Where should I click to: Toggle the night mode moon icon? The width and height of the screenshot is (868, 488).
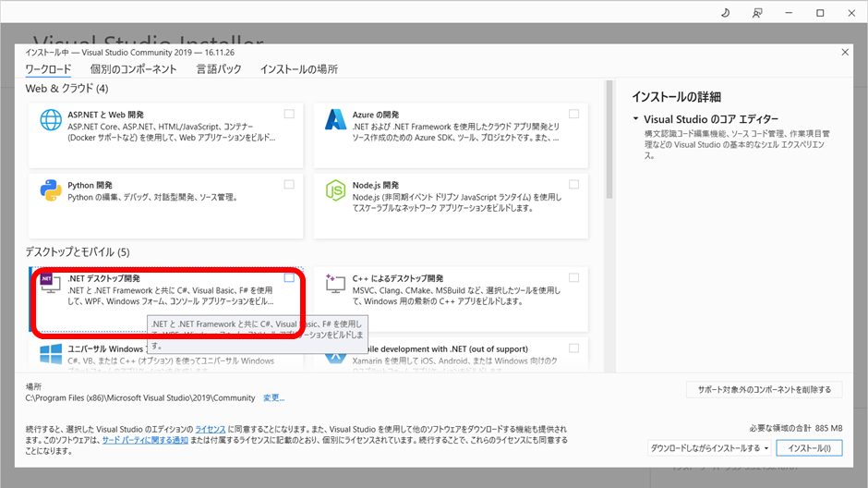[x=725, y=13]
